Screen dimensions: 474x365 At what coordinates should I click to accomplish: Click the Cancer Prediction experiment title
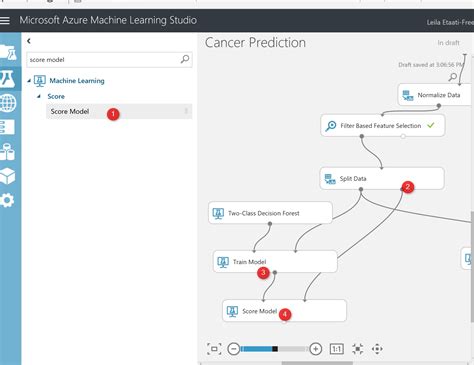255,43
